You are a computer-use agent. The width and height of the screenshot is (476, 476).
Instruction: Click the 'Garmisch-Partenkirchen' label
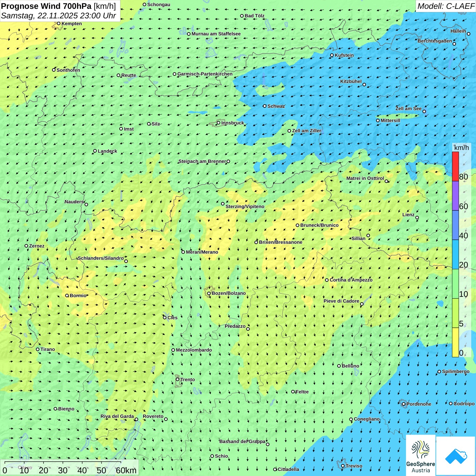tap(205, 74)
